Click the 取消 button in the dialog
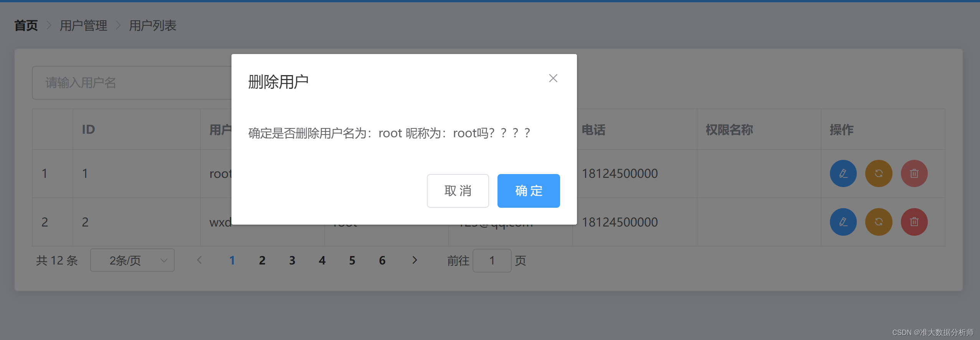Viewport: 980px width, 340px height. click(458, 191)
